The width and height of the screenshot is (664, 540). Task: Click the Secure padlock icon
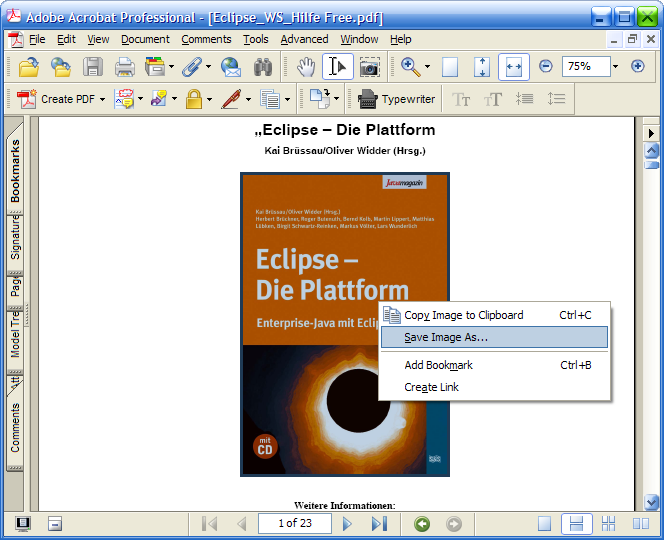(194, 99)
